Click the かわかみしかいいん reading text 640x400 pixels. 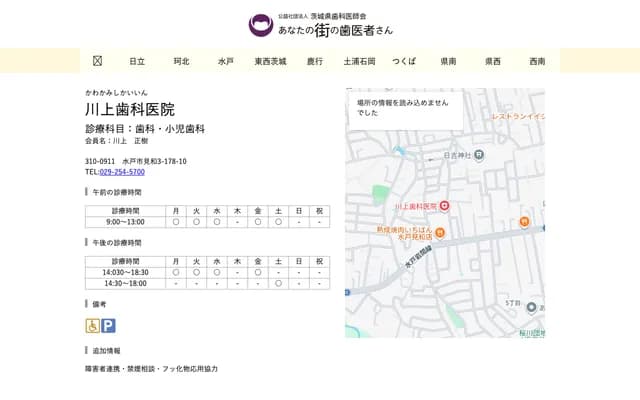(x=116, y=93)
